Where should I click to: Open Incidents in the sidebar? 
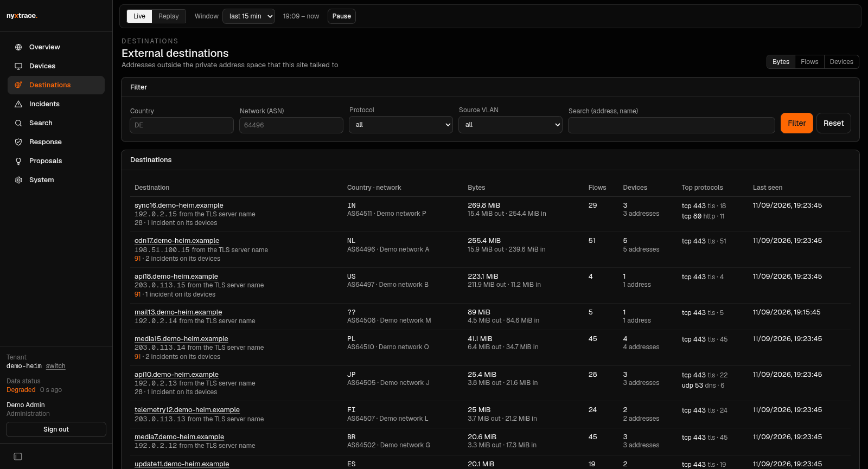[x=56, y=104]
